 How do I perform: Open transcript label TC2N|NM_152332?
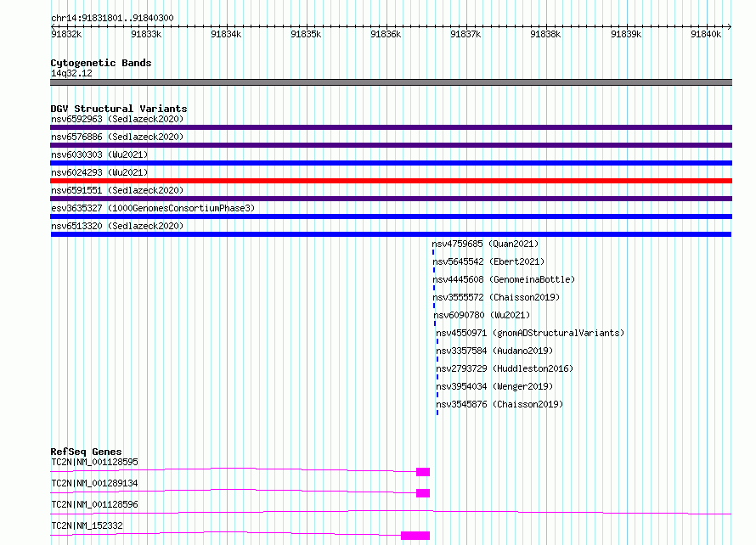point(87,525)
